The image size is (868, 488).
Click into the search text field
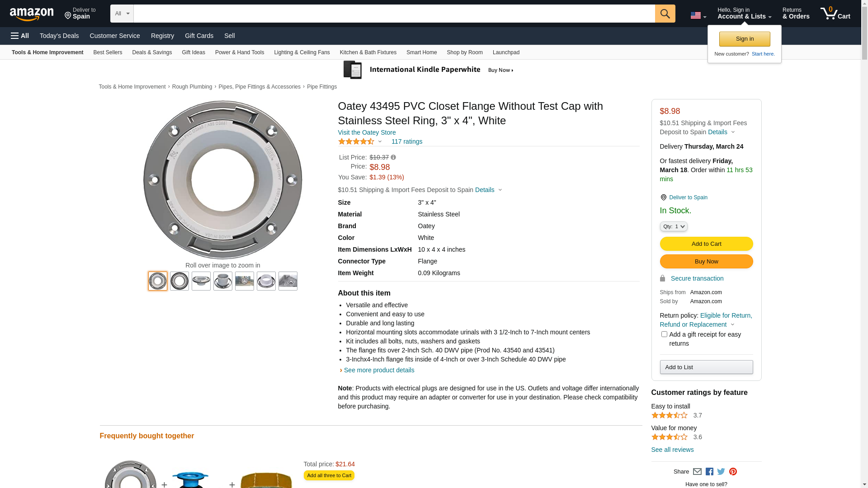tap(393, 14)
